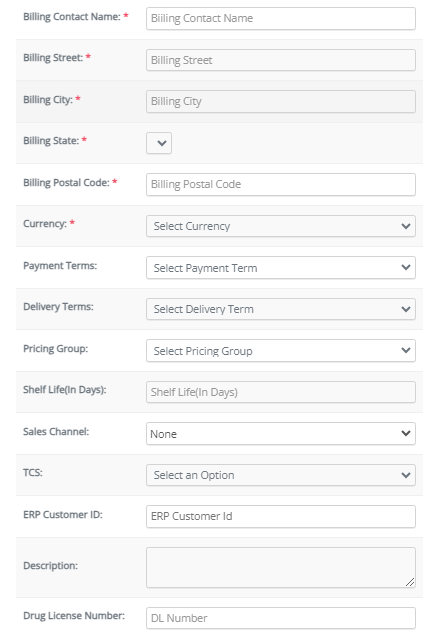Open the Select Currency dropdown

280,226
